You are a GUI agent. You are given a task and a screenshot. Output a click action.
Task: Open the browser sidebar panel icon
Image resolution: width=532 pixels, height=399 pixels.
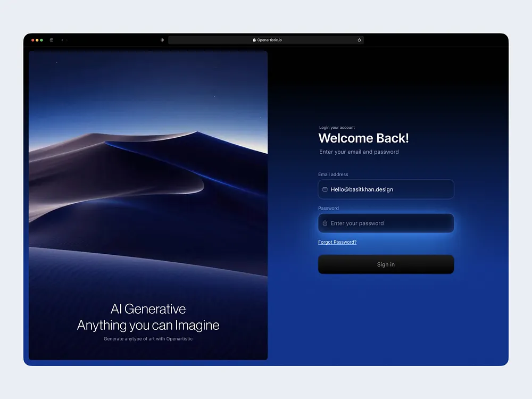pyautogui.click(x=51, y=39)
